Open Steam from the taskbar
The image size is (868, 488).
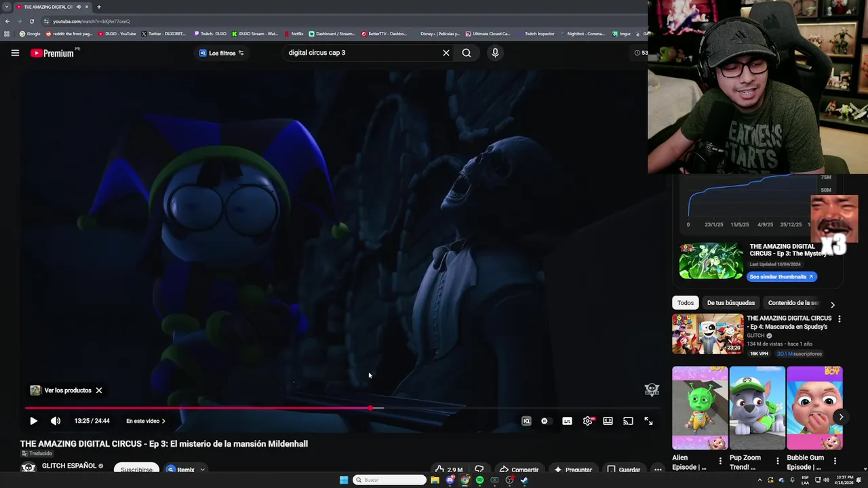tap(524, 480)
